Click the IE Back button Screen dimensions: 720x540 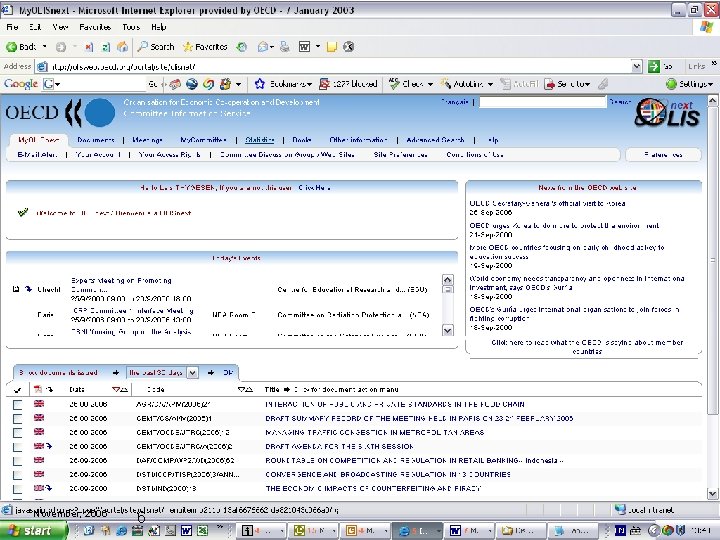pos(21,46)
